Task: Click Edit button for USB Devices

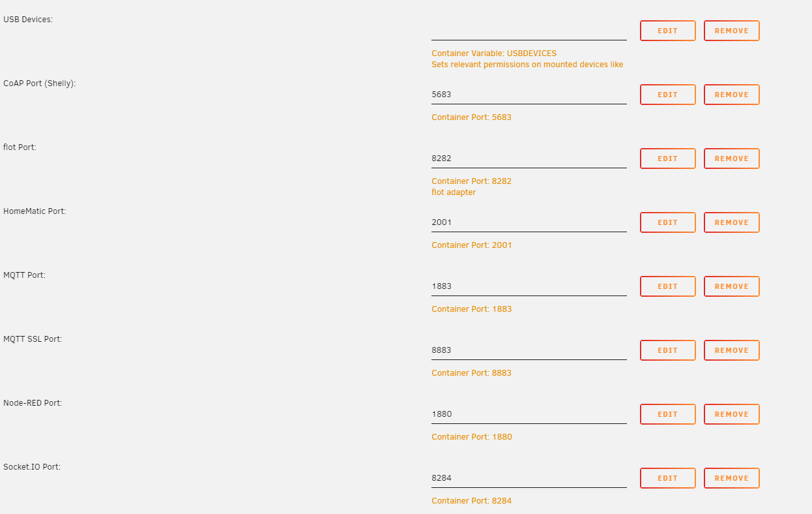Action: (667, 31)
